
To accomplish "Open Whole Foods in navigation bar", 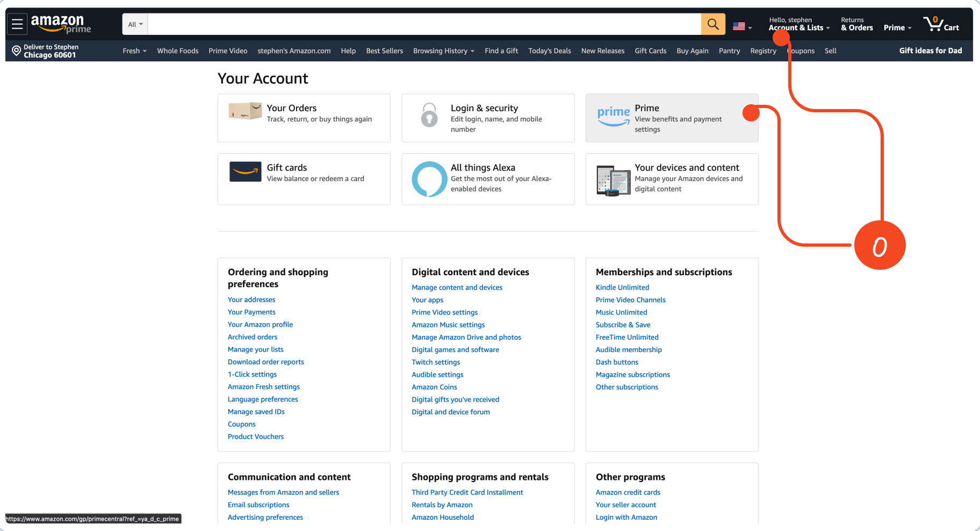I will pyautogui.click(x=178, y=51).
